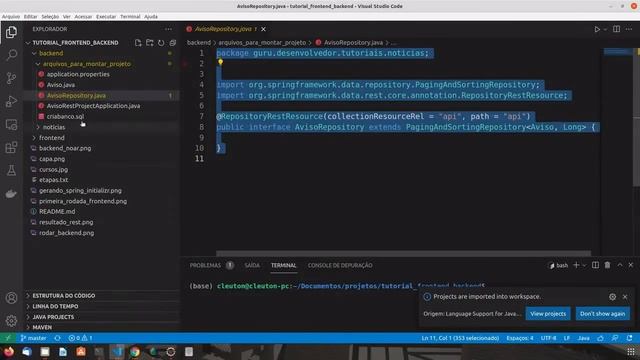The image size is (640, 360).
Task: Open the new terminal profile dropdown
Action: click(x=584, y=265)
